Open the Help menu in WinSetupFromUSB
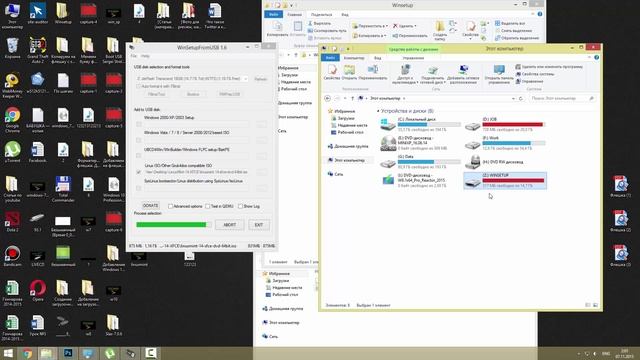640x360 pixels. tap(145, 56)
